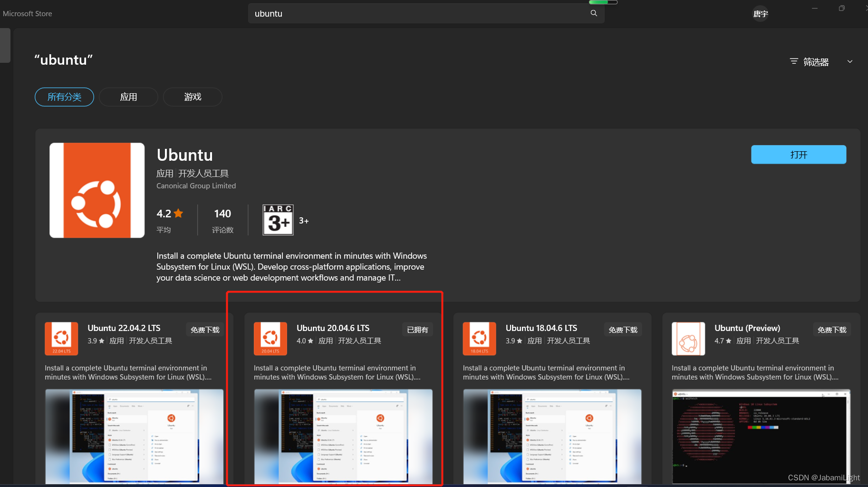Restore the Microsoft Store window

pyautogui.click(x=842, y=8)
